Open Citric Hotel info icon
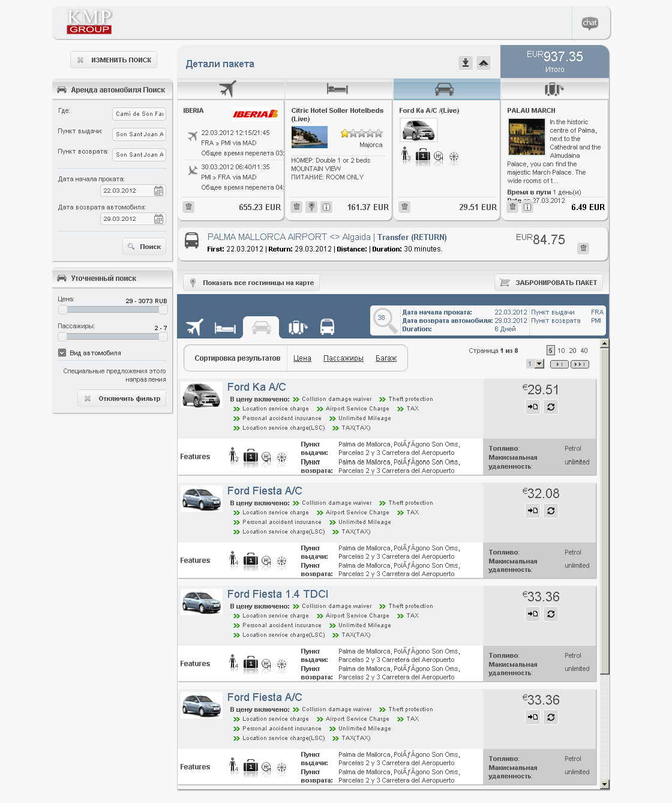Screen dimensions: 672x803 (326, 207)
